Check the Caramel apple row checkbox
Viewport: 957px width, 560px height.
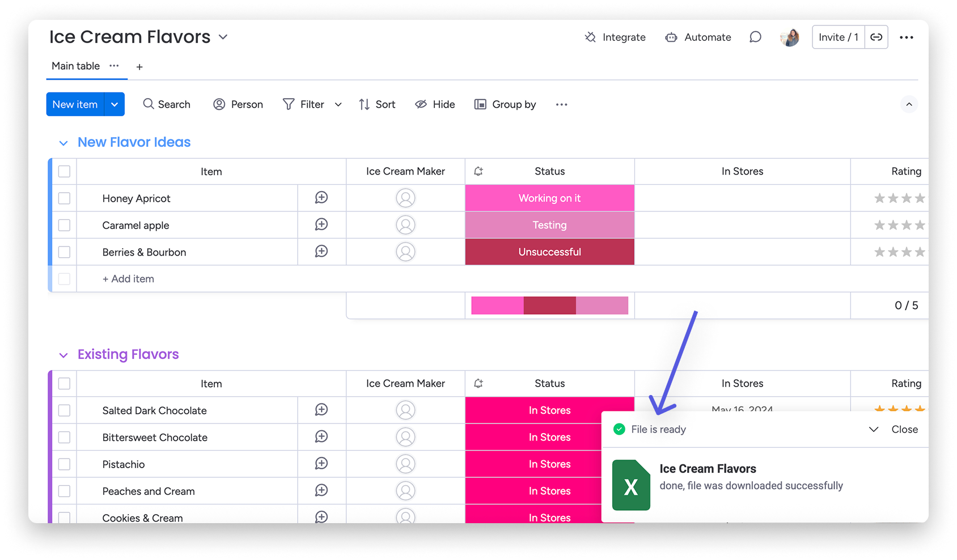click(64, 225)
